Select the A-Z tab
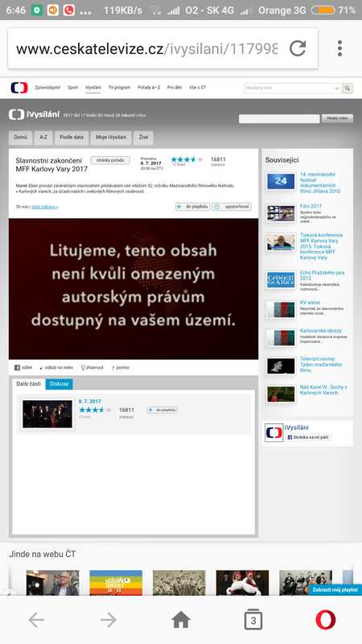Image resolution: width=362 pixels, height=644 pixels. [x=43, y=138]
